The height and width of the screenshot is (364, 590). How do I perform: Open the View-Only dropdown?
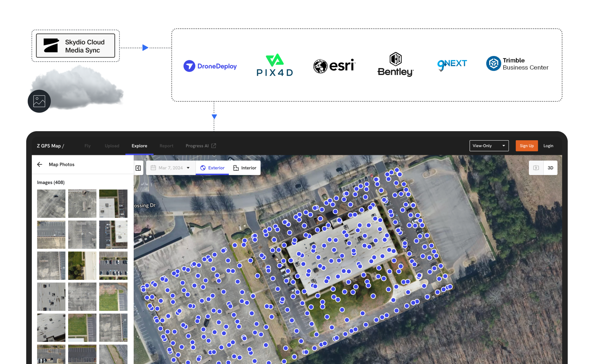[489, 146]
